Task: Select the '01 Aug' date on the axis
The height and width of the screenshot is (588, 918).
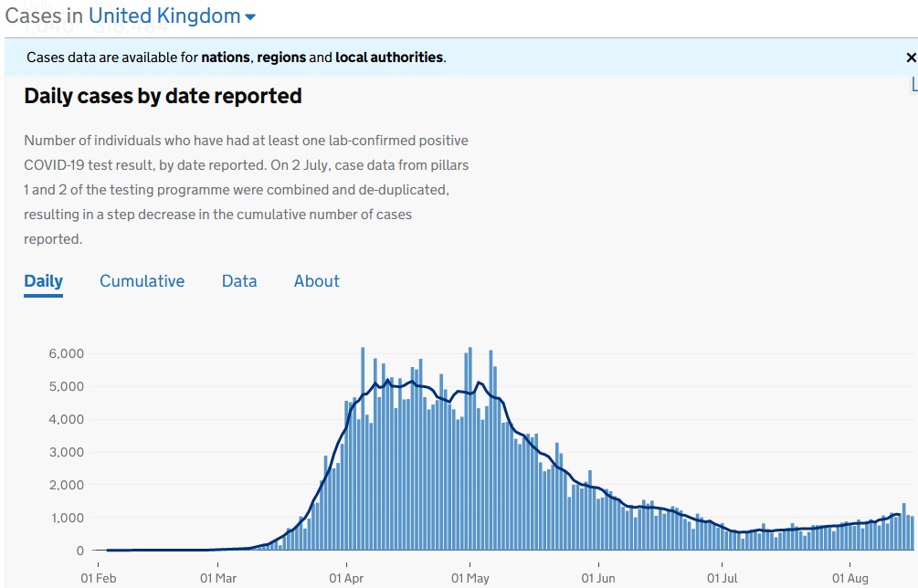Action: coord(849,578)
